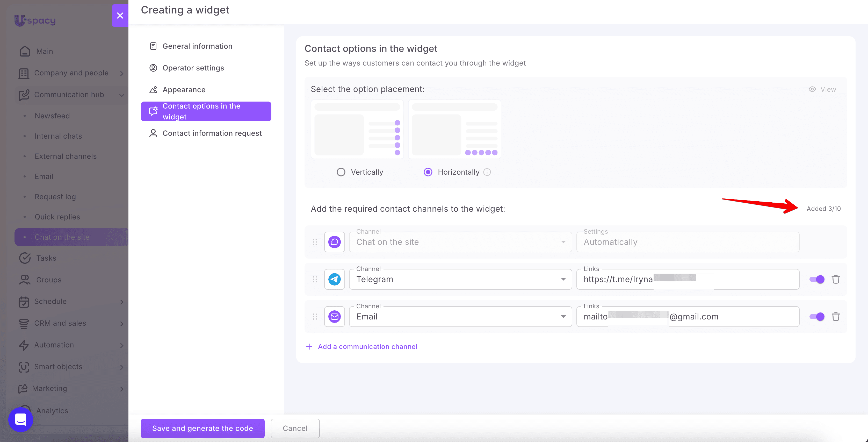Open Contact options in the widget section
This screenshot has height=442, width=868.
206,111
